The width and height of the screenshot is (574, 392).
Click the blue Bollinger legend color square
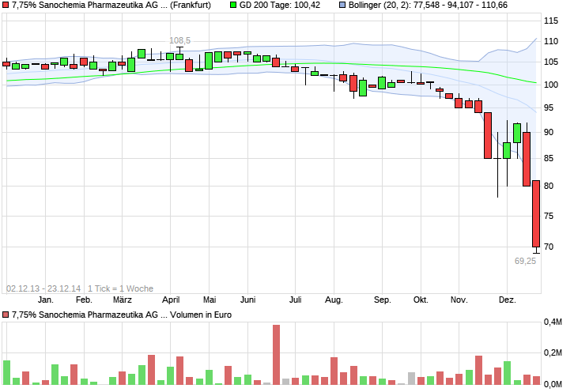coord(342,5)
